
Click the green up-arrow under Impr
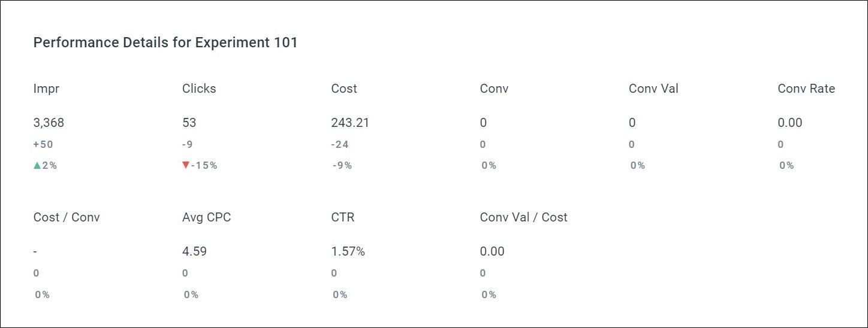pos(37,165)
